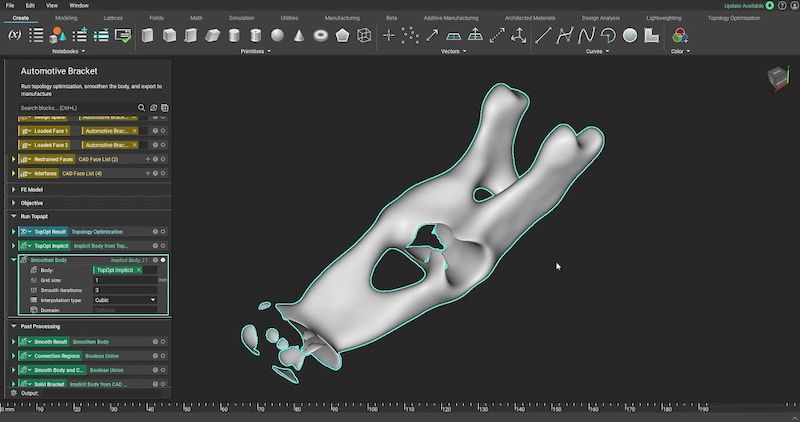Toggle visibility circle on TopOpt Implicit row
The width and height of the screenshot is (800, 422).
(163, 246)
